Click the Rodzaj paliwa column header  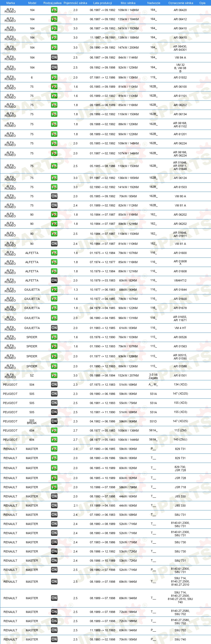click(52, 3)
